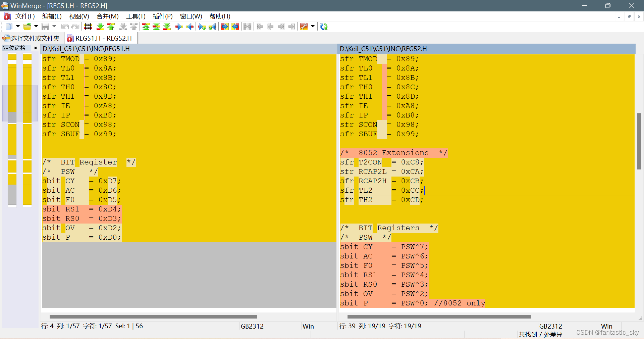The width and height of the screenshot is (644, 339).
Task: Copy left and advance to next
Action: click(213, 27)
